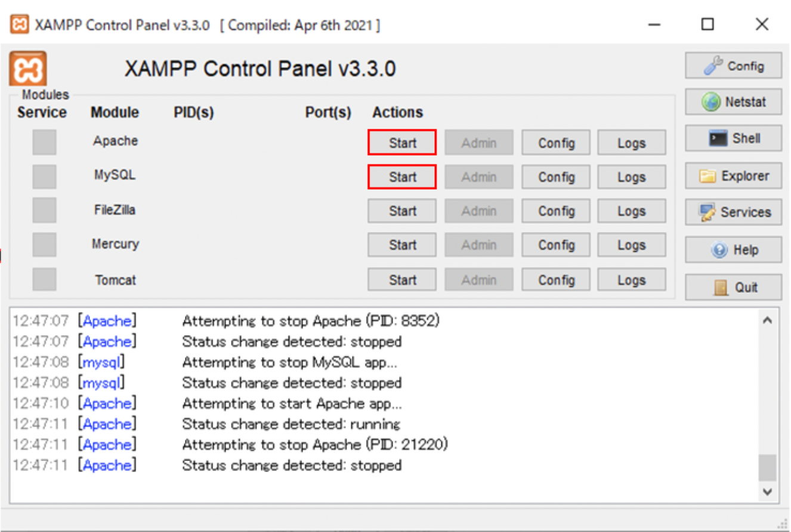Click log line 'Status change detected: running'
Image resolution: width=791 pixels, height=532 pixels.
click(x=291, y=424)
